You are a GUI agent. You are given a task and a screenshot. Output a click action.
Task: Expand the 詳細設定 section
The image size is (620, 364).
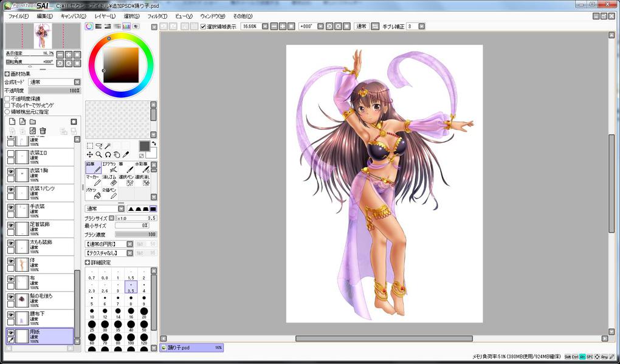[x=88, y=263]
